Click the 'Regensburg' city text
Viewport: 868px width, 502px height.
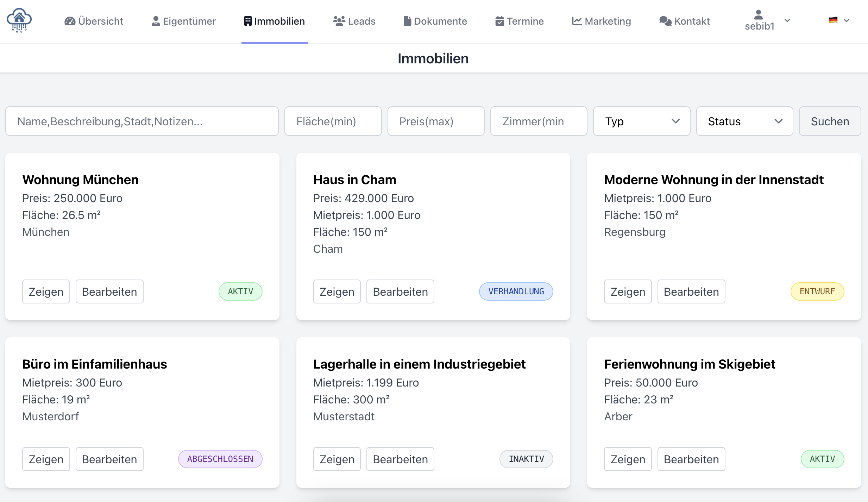(635, 232)
